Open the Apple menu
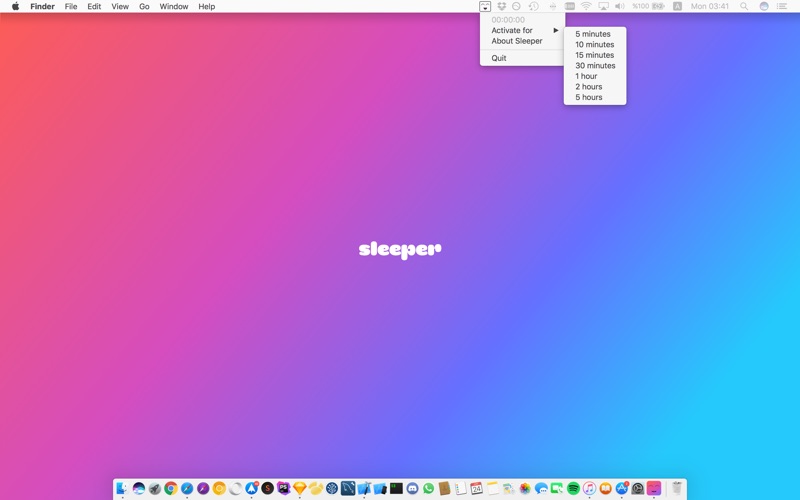This screenshot has height=500, width=800. pyautogui.click(x=15, y=6)
